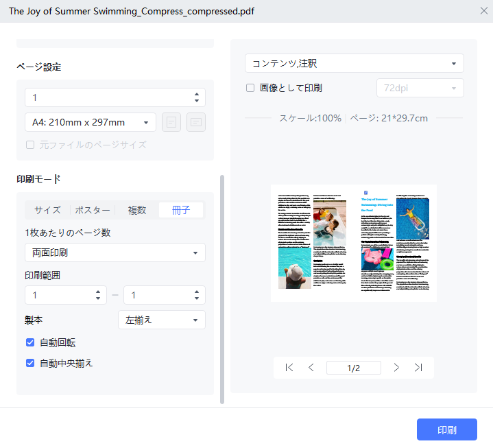Enable 画像として印刷 checkbox

(250, 88)
